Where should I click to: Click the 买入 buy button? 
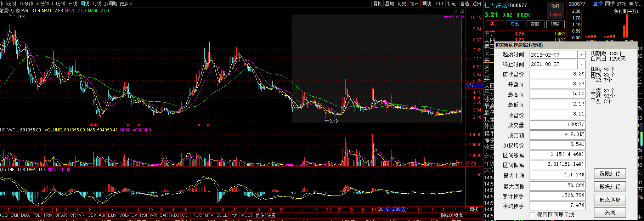tap(494, 24)
